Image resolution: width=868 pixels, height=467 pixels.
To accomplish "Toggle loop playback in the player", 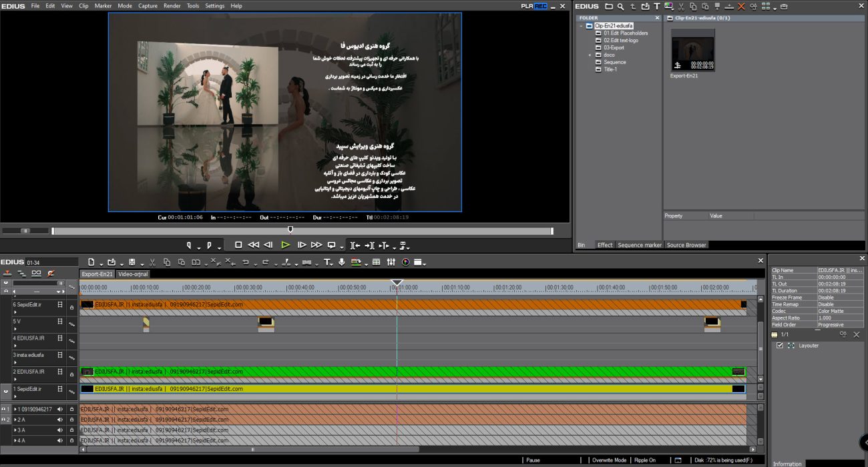I will (x=331, y=245).
